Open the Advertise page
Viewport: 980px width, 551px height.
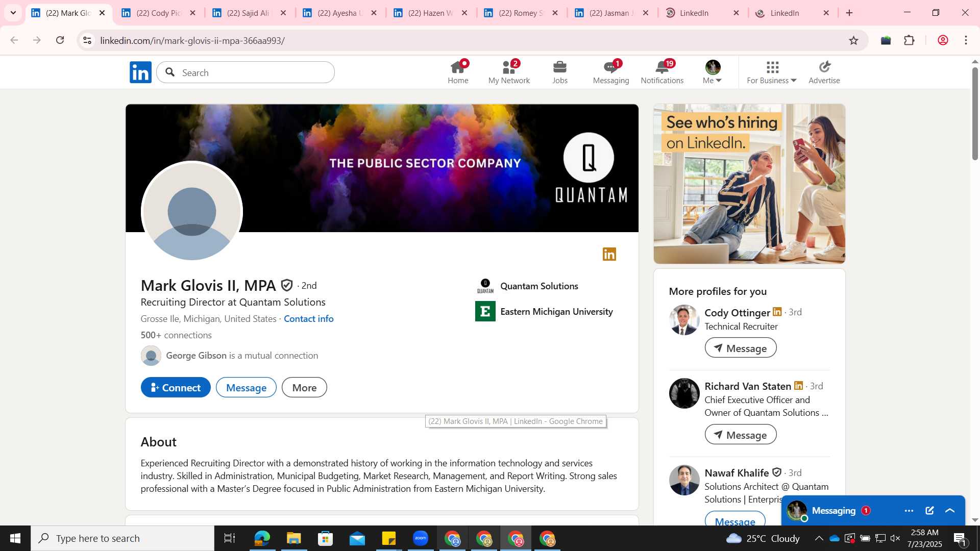tap(824, 72)
